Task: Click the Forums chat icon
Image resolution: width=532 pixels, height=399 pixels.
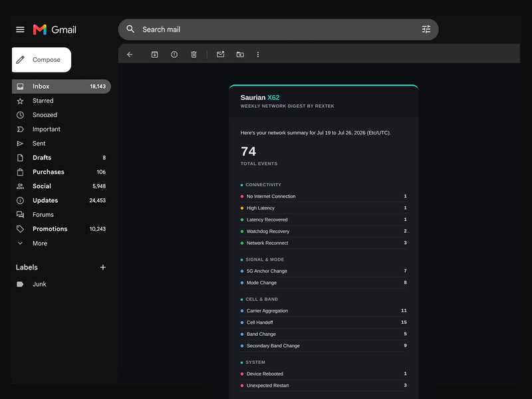Action: coord(21,215)
